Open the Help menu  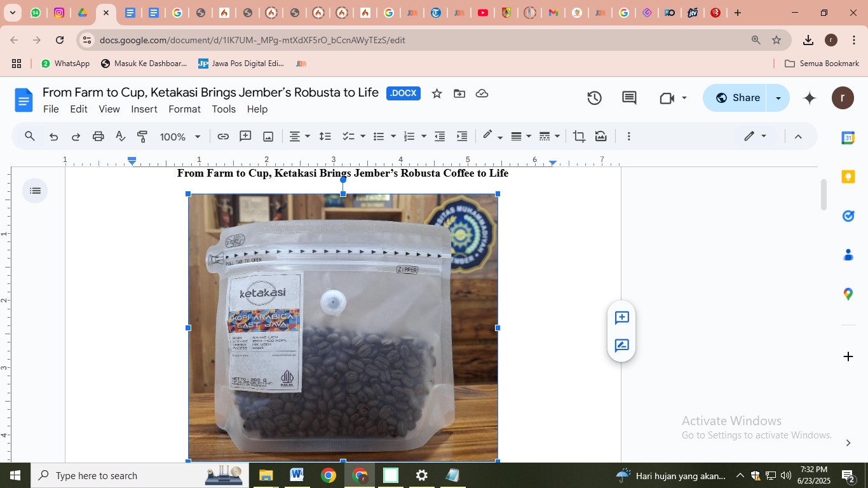coord(257,109)
